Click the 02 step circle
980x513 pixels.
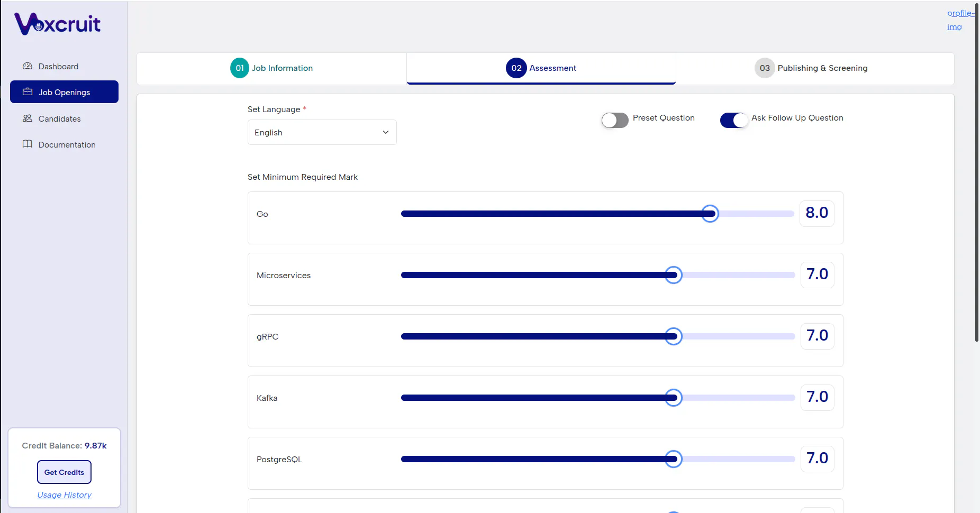pos(516,68)
